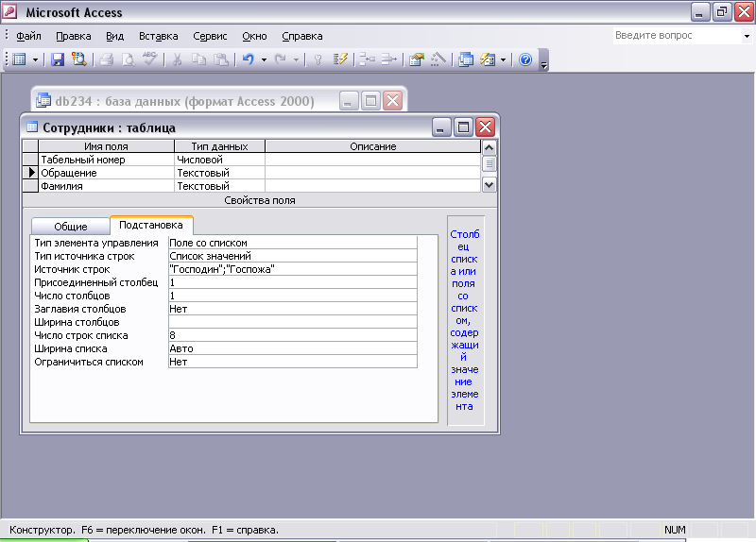Switch to table view using View icon
This screenshot has height=542, width=756.
pos(19,59)
